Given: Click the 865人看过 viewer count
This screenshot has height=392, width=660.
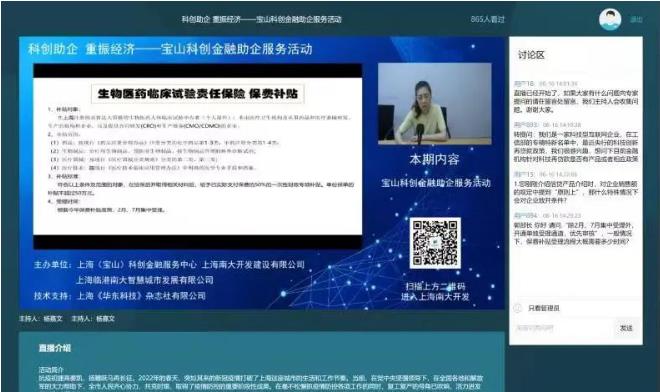Looking at the screenshot, I should click(487, 19).
